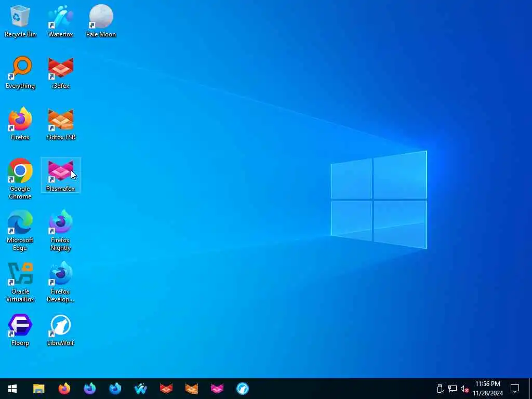
Task: Select the Everything search desktop shortcut
Action: [20, 73]
